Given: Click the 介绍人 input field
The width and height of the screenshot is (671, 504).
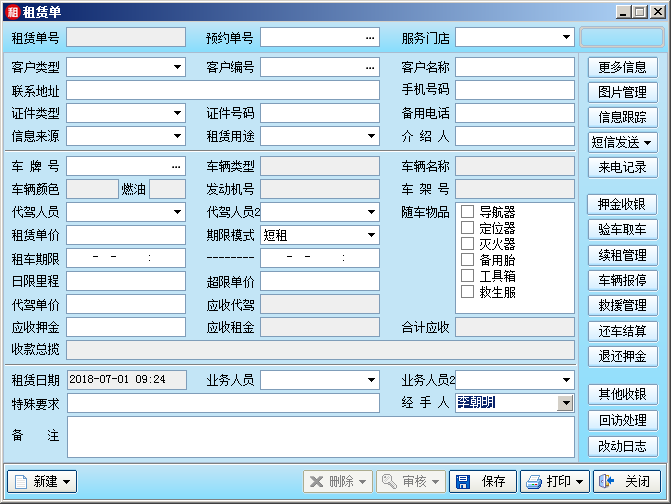Looking at the screenshot, I should pos(515,136).
